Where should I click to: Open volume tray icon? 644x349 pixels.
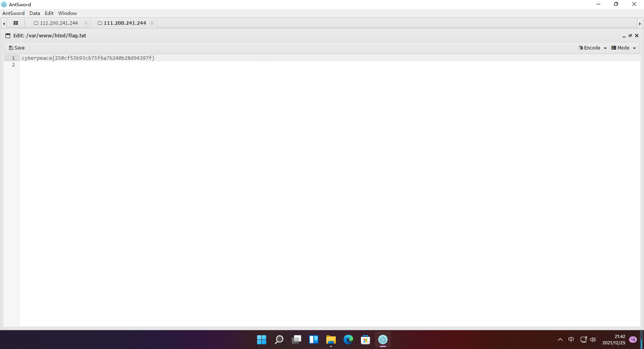coord(593,340)
